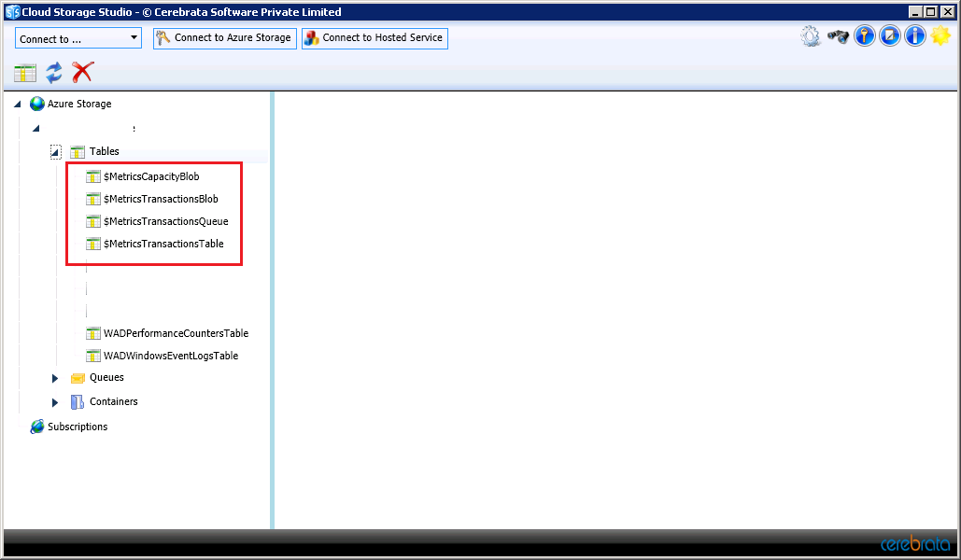The height and width of the screenshot is (560, 961).
Task: Click the Connect to Azure Storage button
Action: (224, 38)
